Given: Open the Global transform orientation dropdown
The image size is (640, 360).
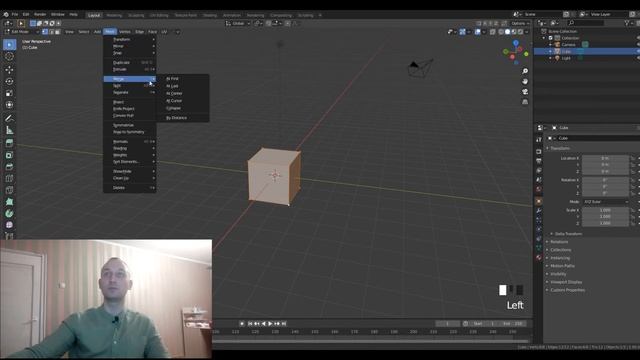Looking at the screenshot, I should point(238,24).
